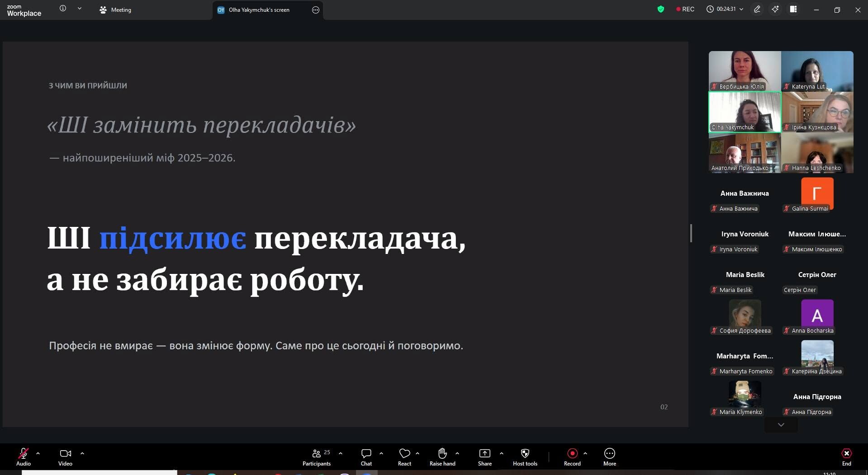Open the Participants panel
This screenshot has height=475, width=868.
tap(317, 456)
